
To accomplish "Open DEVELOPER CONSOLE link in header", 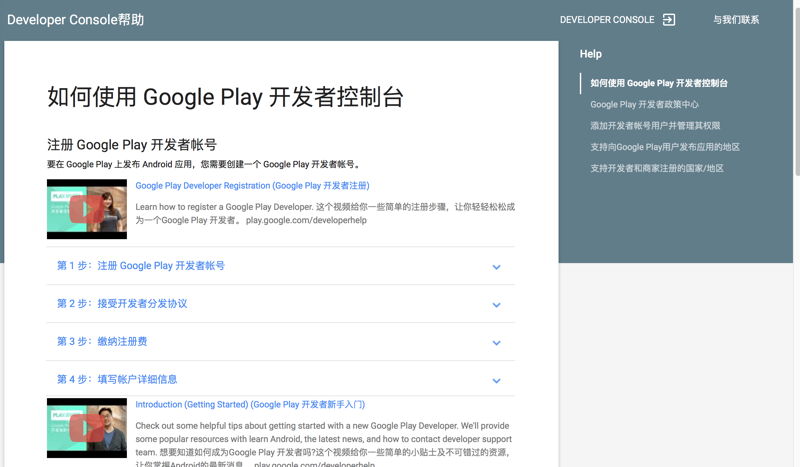I will (607, 20).
